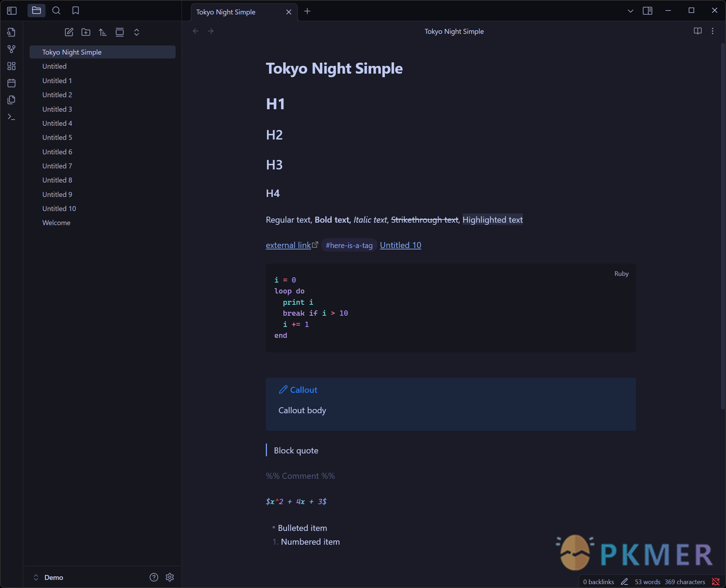This screenshot has height=588, width=726.
Task: Click the inline note title heading
Action: point(334,68)
